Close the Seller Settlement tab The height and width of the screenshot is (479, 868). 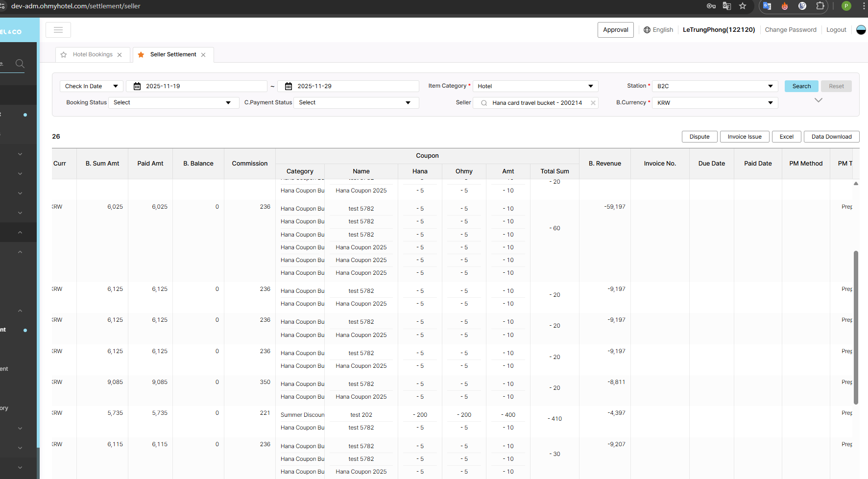(203, 55)
